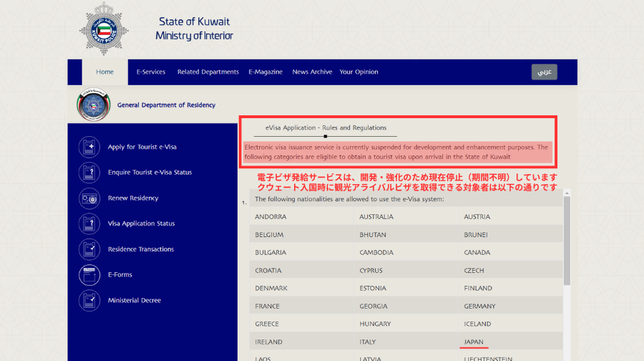Click the Enquire Tourist e-Visa Status icon
Viewport: 644px width, 361px height.
click(x=89, y=173)
